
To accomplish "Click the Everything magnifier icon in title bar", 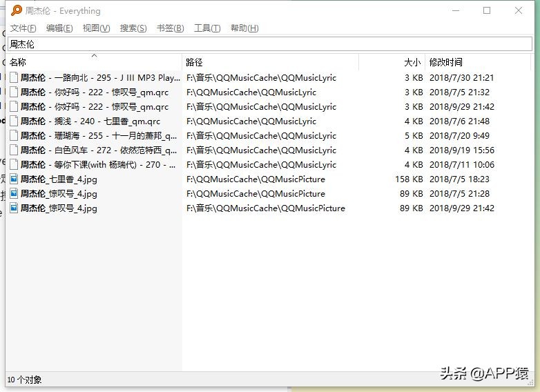I will pyautogui.click(x=16, y=10).
